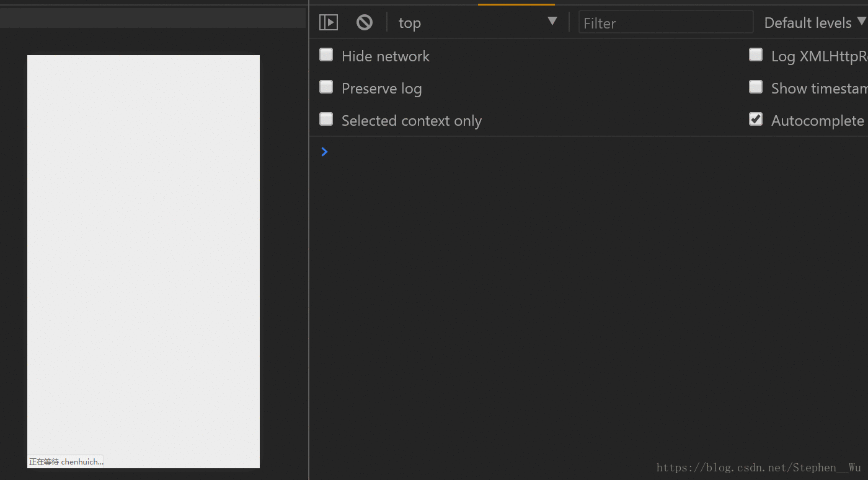Open the 'top' JavaScript context selector

[x=477, y=22]
